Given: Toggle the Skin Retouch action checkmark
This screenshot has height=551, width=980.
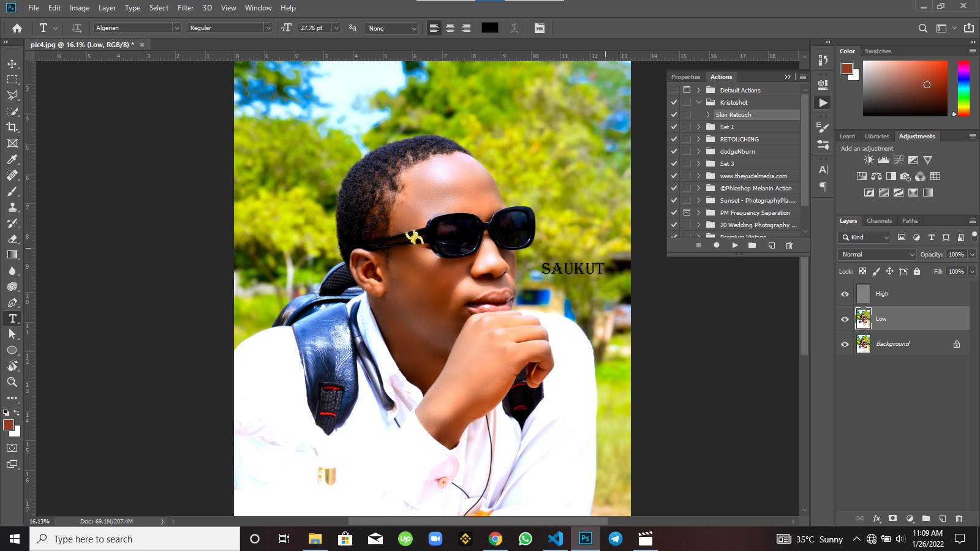Looking at the screenshot, I should click(674, 114).
